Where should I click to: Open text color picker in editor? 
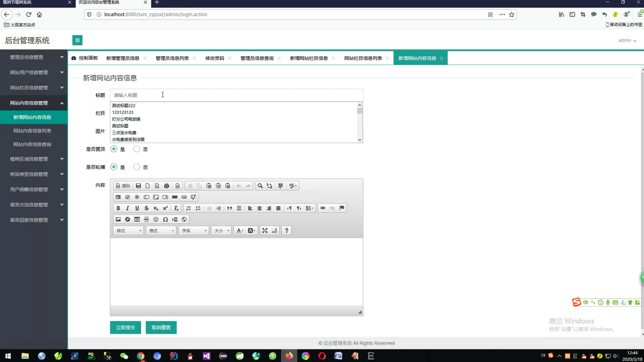click(x=240, y=231)
